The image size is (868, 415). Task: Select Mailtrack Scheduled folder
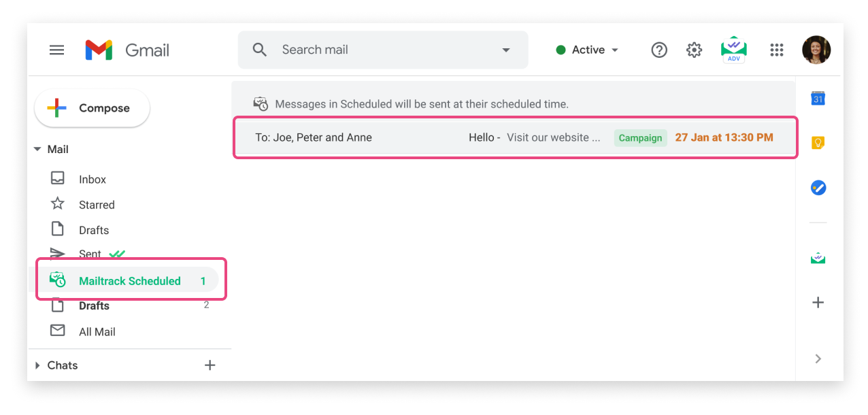[129, 281]
